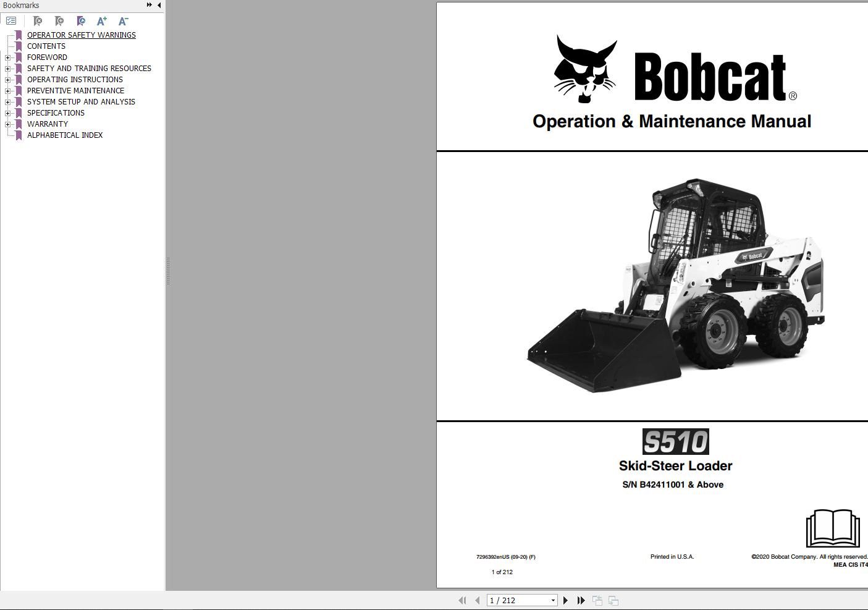
Task: Open the page number dropdown arrow
Action: click(x=552, y=599)
